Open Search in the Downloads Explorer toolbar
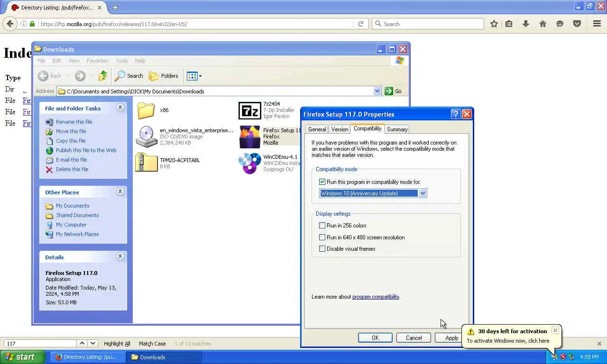The height and width of the screenshot is (364, 607). tap(129, 76)
